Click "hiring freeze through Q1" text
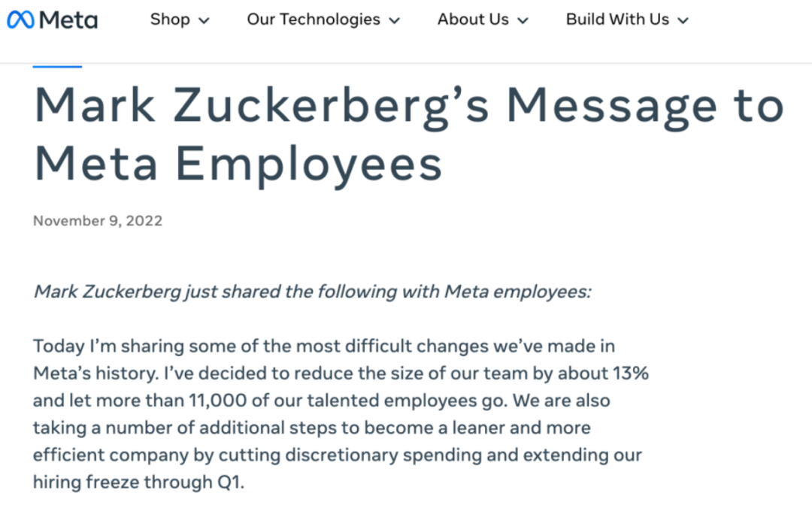Image resolution: width=812 pixels, height=508 pixels. click(x=138, y=482)
